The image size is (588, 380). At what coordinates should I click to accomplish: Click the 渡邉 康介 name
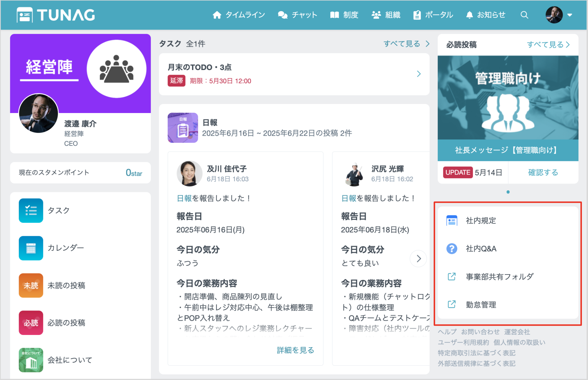click(x=80, y=123)
